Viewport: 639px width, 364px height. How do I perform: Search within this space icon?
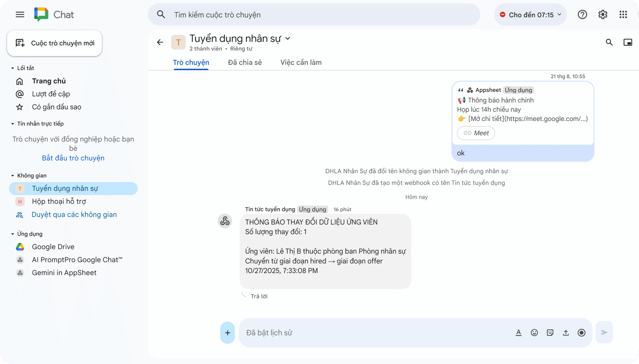[609, 42]
